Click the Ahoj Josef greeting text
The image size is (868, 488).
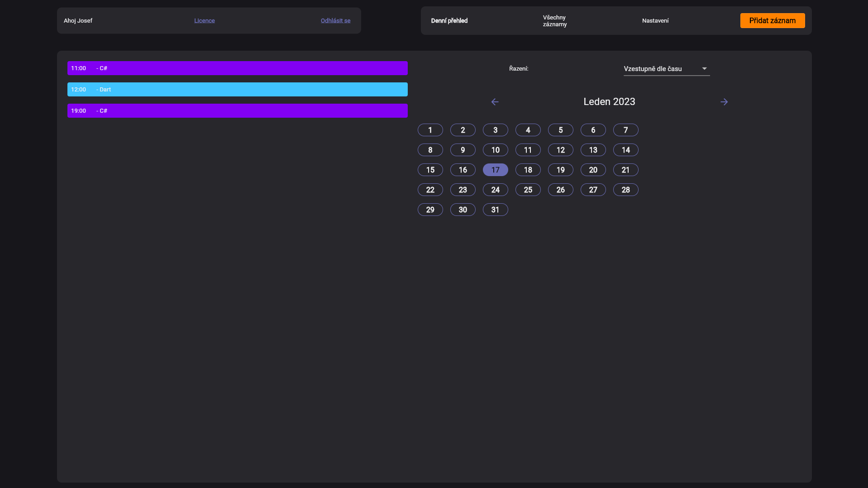tap(78, 21)
